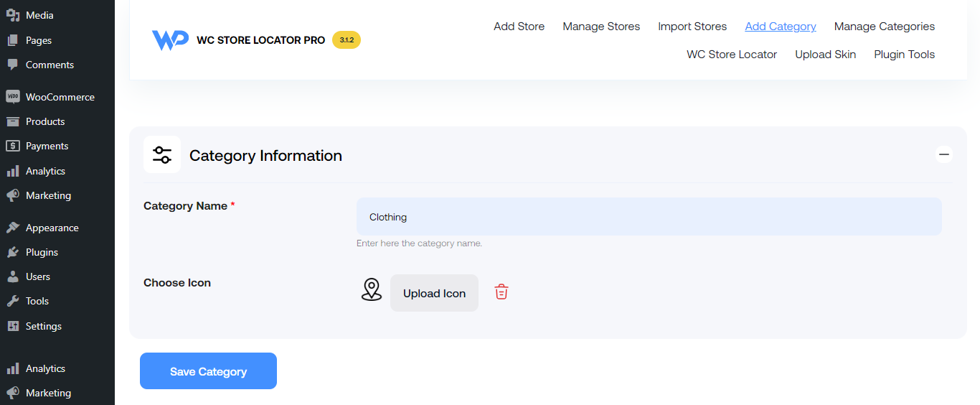The width and height of the screenshot is (980, 405).
Task: Click the WooCommerce logo icon
Action: (x=13, y=96)
